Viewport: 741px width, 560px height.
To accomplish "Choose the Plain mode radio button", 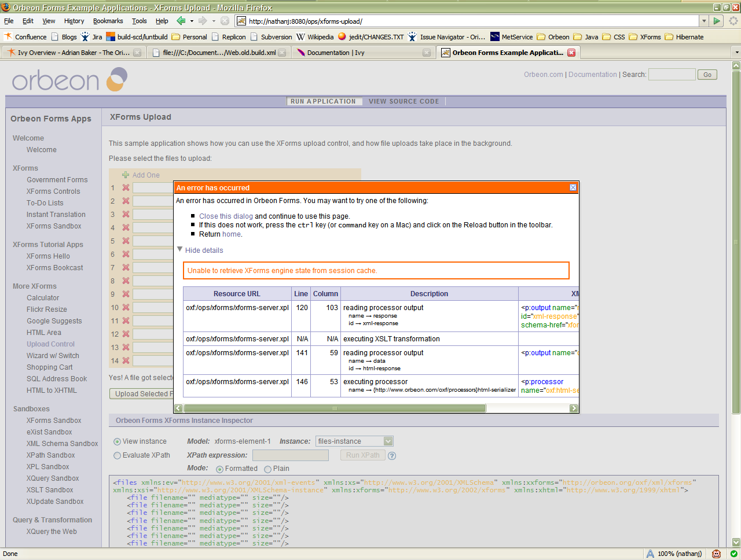I will (267, 469).
